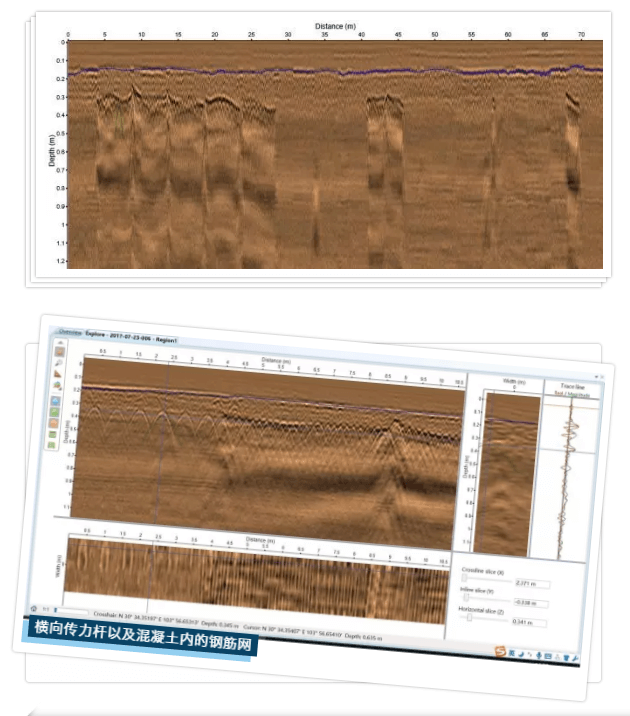Click the home icon in status bar
Screen dimensions: 630x716
click(x=35, y=608)
